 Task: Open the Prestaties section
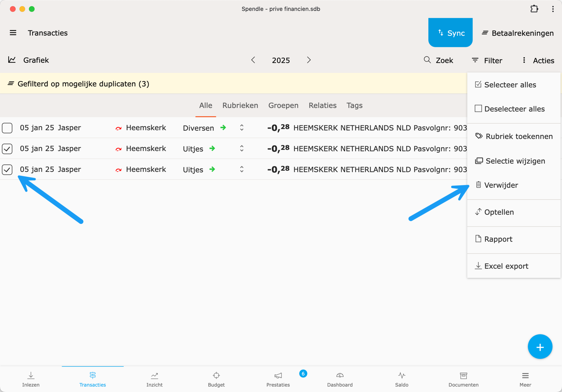278,379
